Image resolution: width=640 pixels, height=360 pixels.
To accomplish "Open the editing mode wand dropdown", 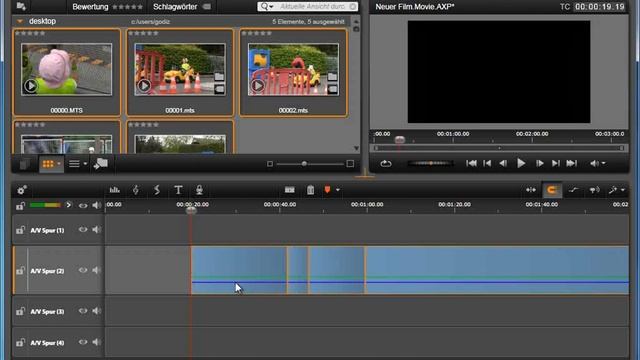I will click(622, 190).
